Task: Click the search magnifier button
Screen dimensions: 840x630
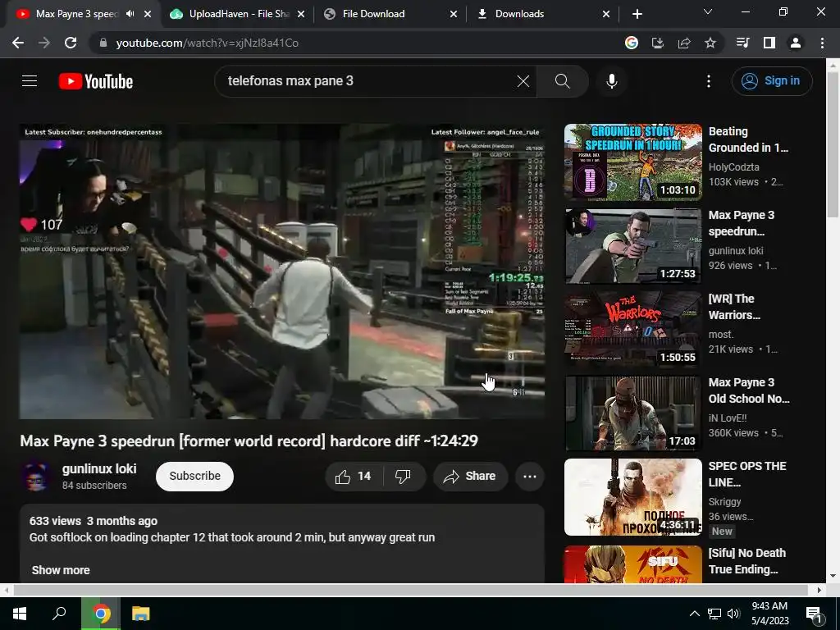Action: coord(563,81)
